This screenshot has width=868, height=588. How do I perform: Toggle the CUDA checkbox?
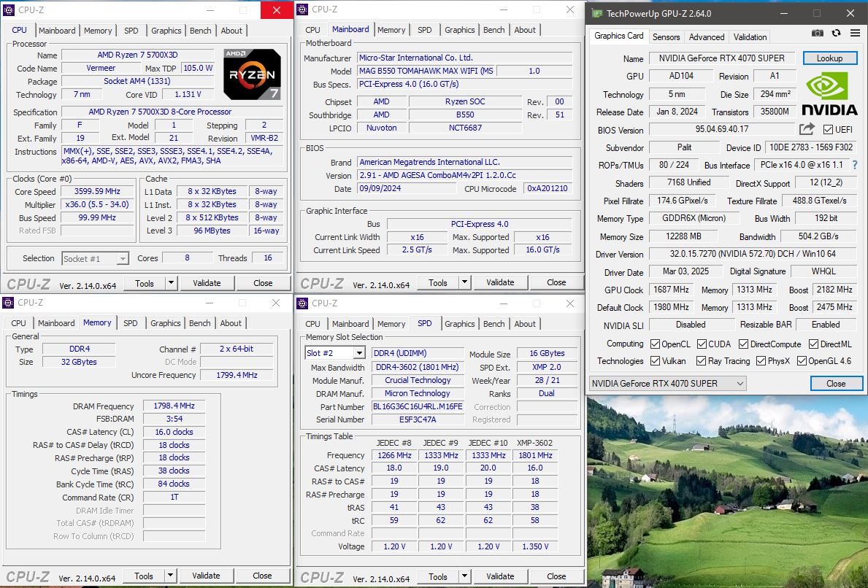pyautogui.click(x=702, y=344)
